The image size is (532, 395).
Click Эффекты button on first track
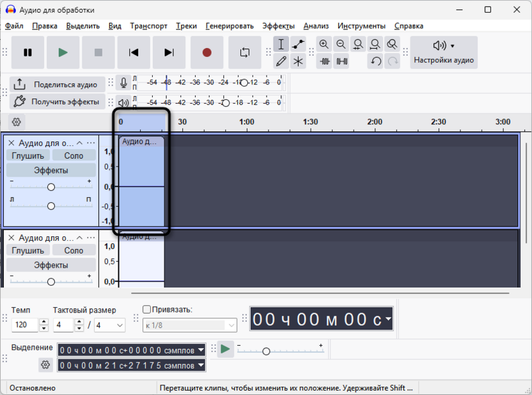(x=51, y=170)
